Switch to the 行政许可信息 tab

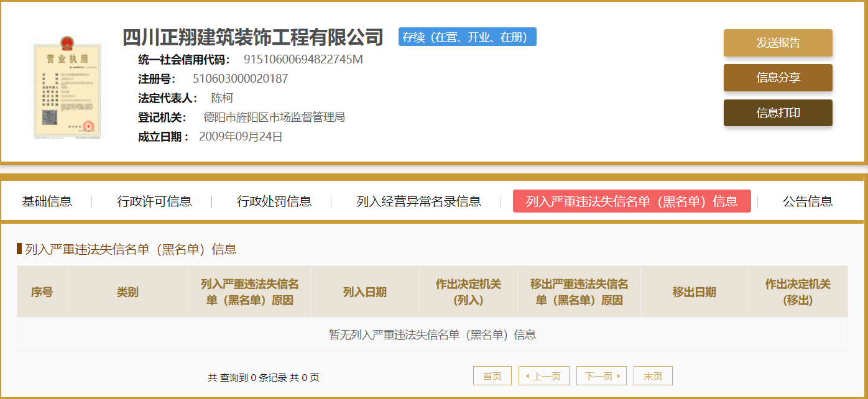pos(154,201)
